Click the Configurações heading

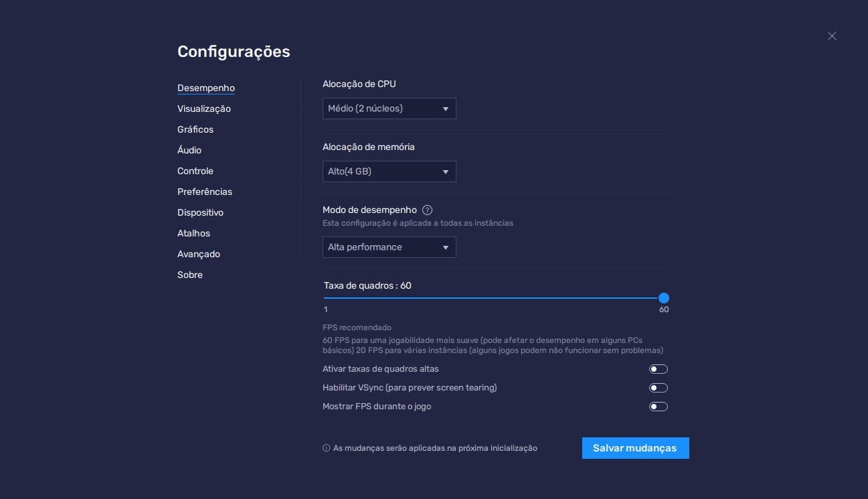234,52
